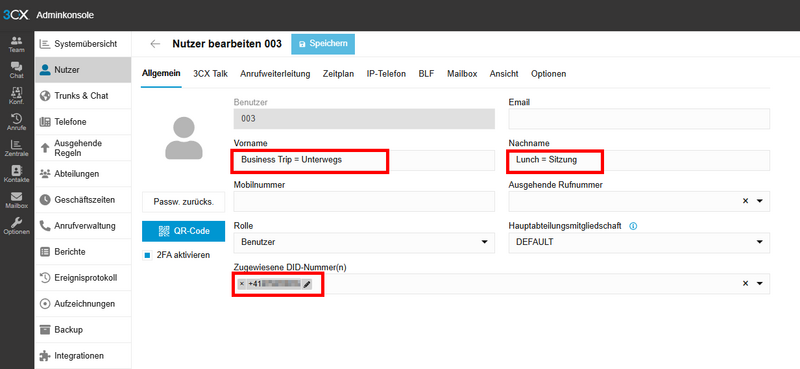Open Telefone in the sidebar
This screenshot has width=800, height=369.
83,122
